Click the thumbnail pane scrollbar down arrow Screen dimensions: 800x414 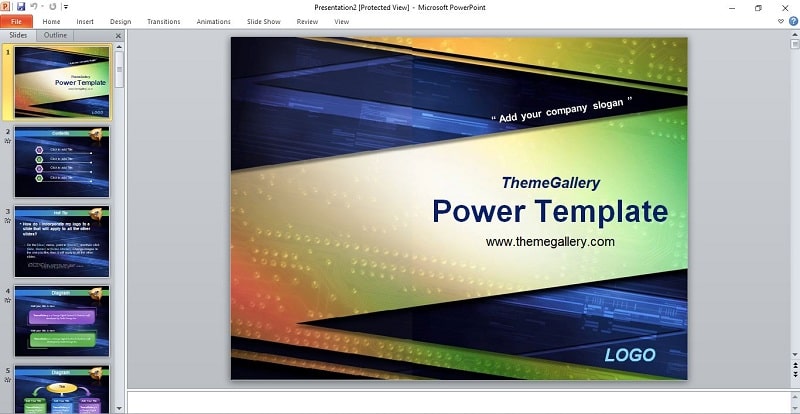(x=119, y=408)
